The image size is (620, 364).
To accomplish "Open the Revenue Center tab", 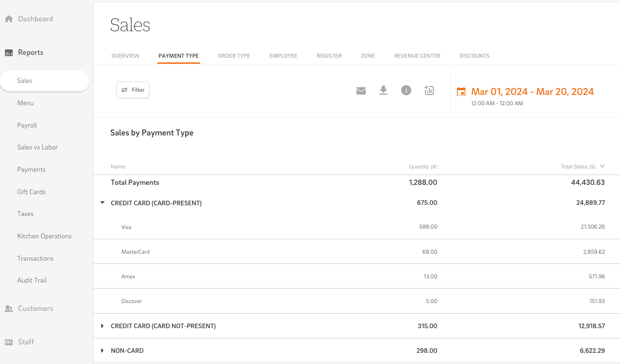I will click(x=417, y=56).
